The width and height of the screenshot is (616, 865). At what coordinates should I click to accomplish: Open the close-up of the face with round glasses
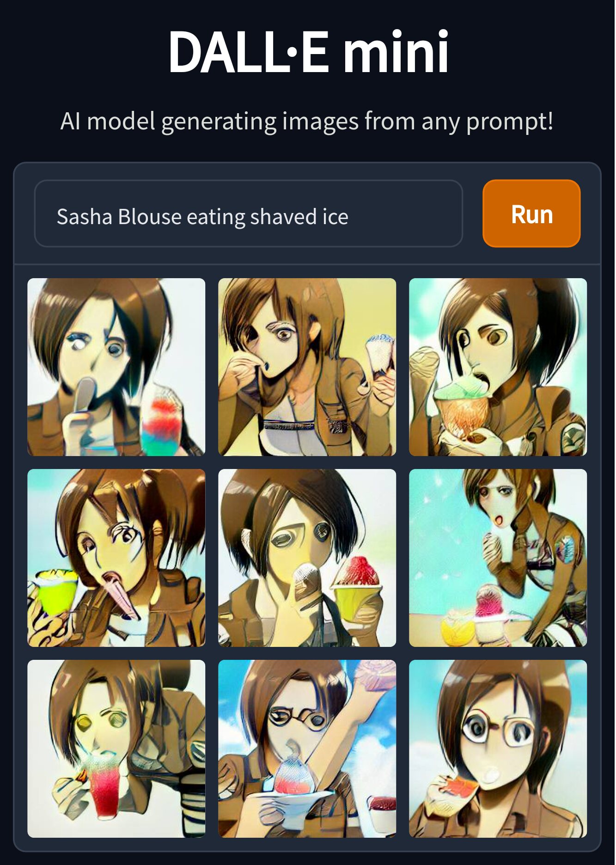pos(498,749)
